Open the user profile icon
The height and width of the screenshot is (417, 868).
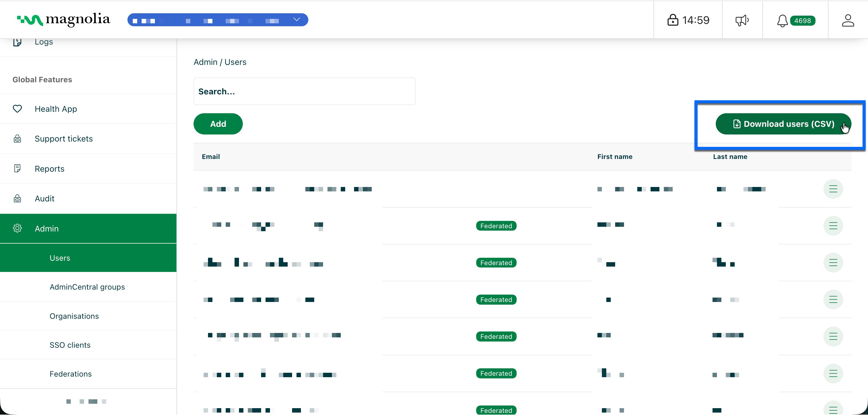(x=847, y=20)
